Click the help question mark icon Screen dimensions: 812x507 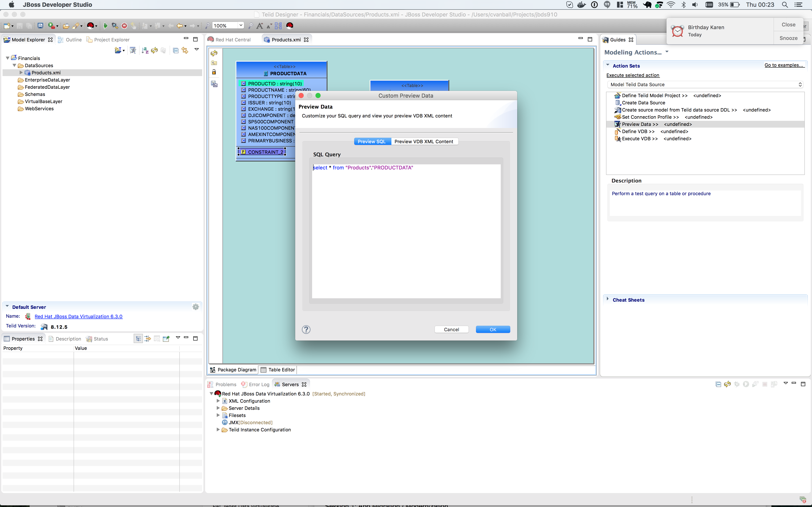pyautogui.click(x=306, y=330)
